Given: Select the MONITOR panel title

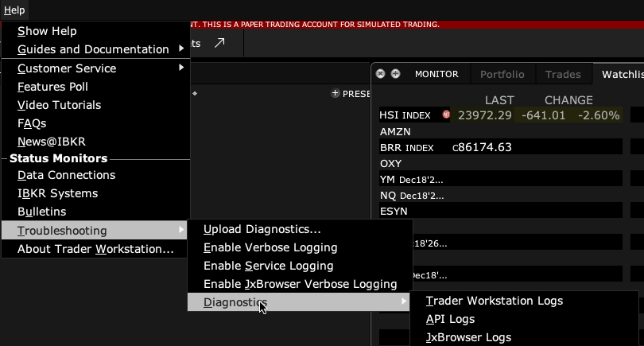Looking at the screenshot, I should point(436,75).
